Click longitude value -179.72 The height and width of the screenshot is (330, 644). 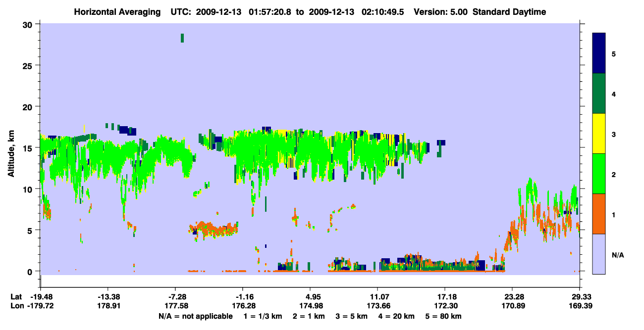click(x=40, y=306)
